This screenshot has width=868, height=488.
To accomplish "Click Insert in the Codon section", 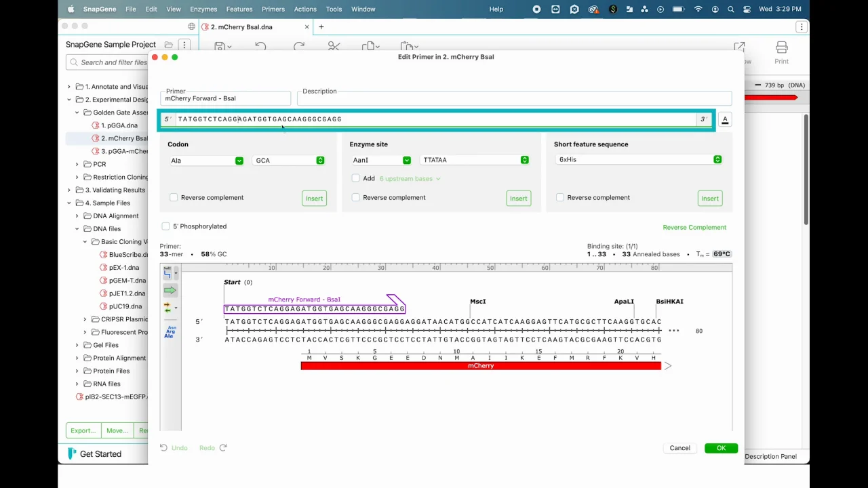I will (314, 199).
